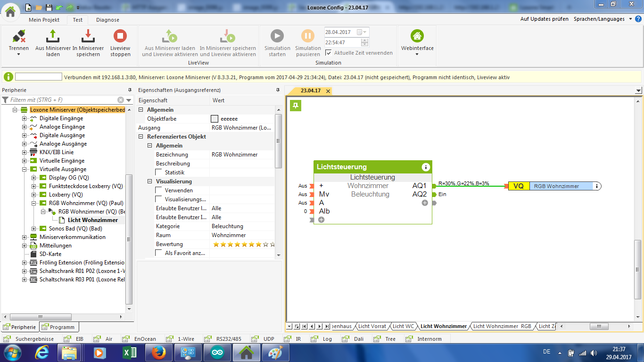This screenshot has height=362, width=644.
Task: Close the 23.04.17 document tab
Action: pos(328,90)
